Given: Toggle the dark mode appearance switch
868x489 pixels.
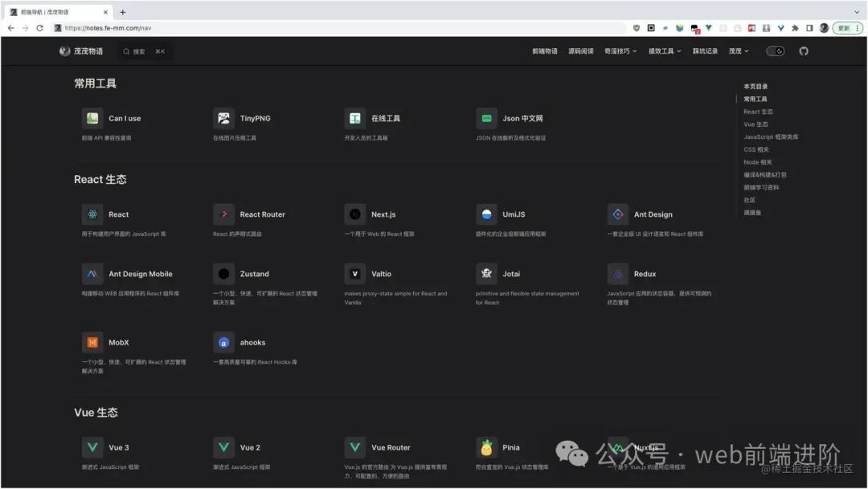Looking at the screenshot, I should (775, 51).
